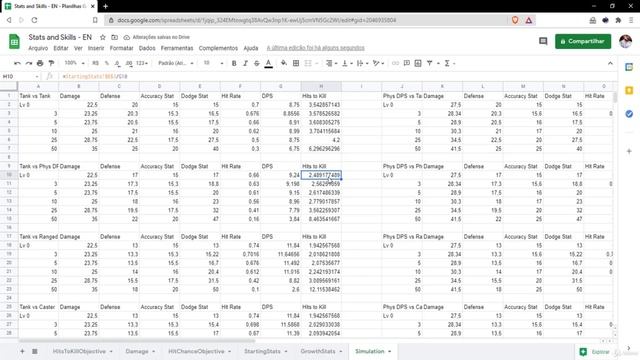This screenshot has height=360, width=640.
Task: Redo the last action
Action: pos(29,63)
